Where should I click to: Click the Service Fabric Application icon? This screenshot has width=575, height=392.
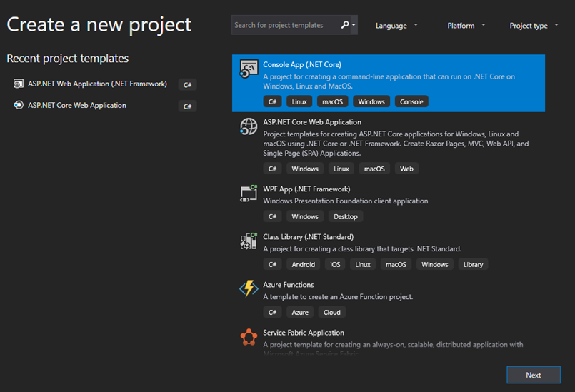pyautogui.click(x=249, y=337)
